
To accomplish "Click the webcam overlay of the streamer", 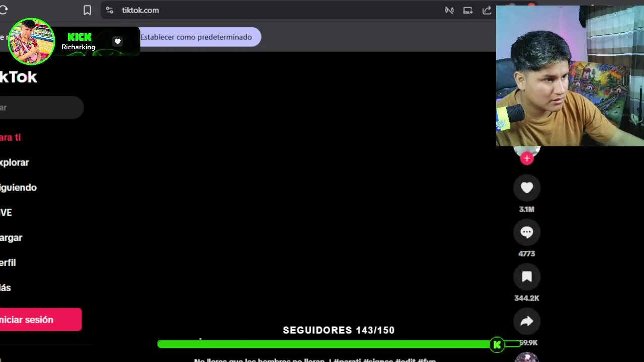I will [570, 76].
